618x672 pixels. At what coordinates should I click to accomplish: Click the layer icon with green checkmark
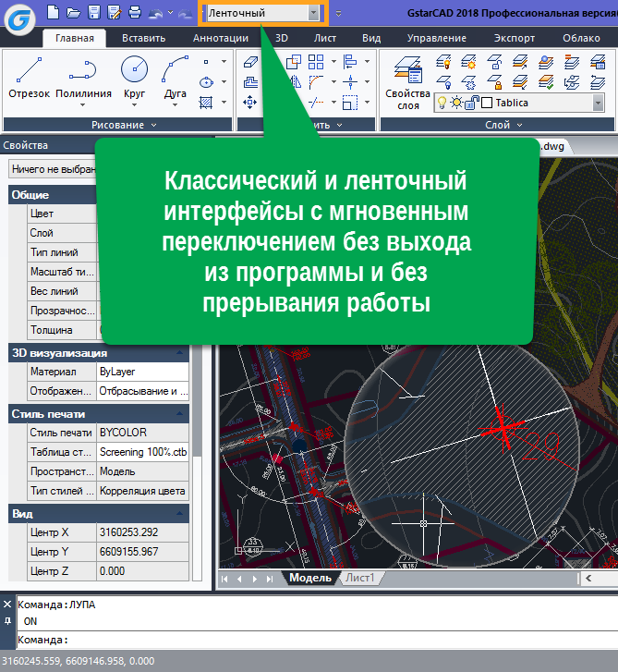[x=546, y=82]
